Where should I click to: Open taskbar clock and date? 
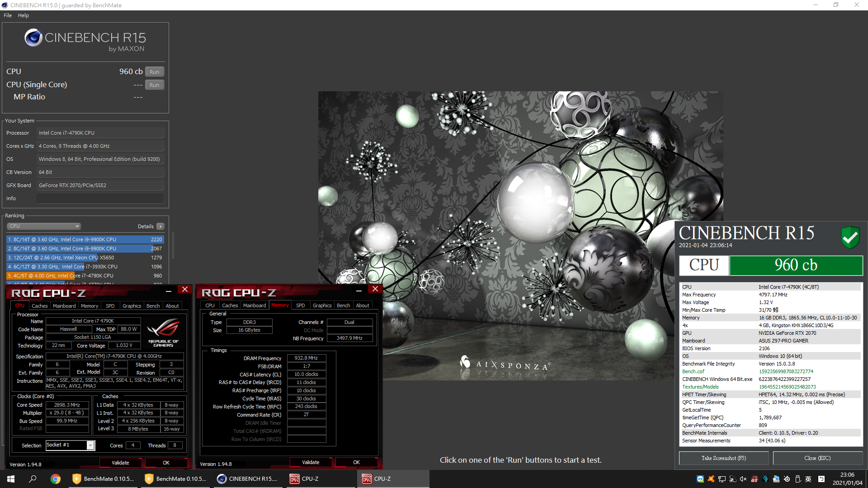[x=847, y=479]
